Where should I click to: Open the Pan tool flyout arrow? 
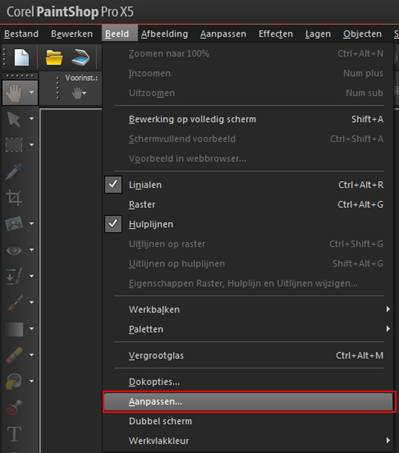click(x=31, y=92)
